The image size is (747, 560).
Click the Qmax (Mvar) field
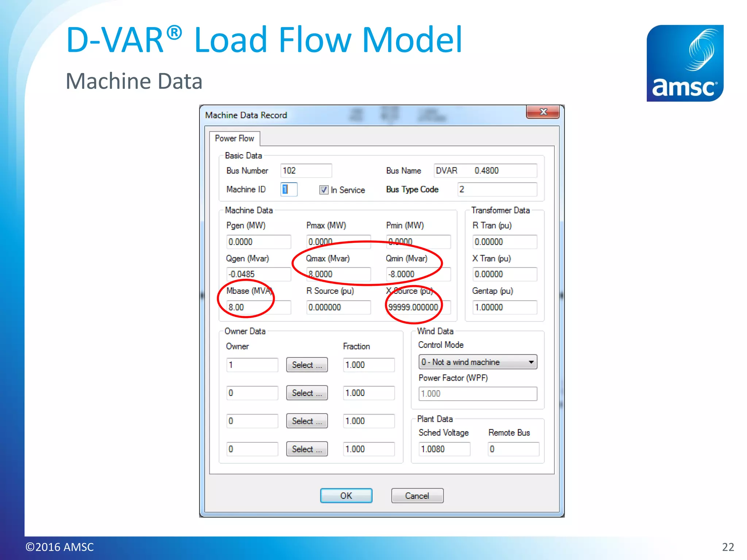click(x=338, y=274)
